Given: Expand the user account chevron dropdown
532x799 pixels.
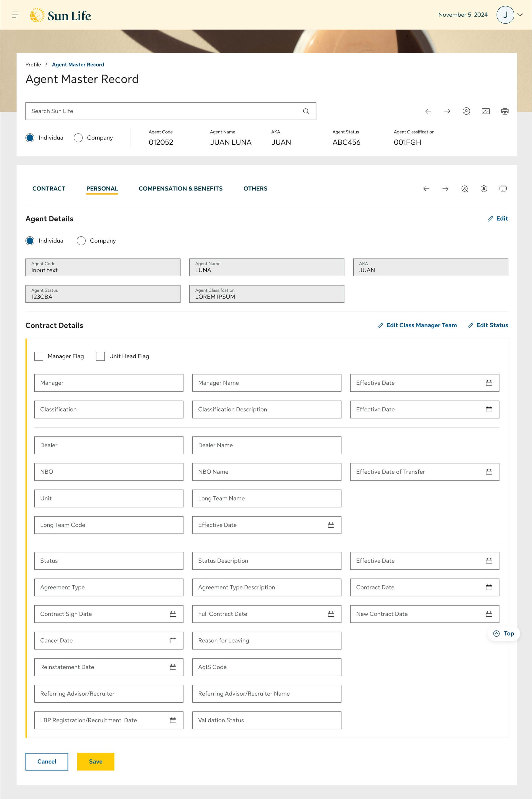Looking at the screenshot, I should (x=520, y=15).
